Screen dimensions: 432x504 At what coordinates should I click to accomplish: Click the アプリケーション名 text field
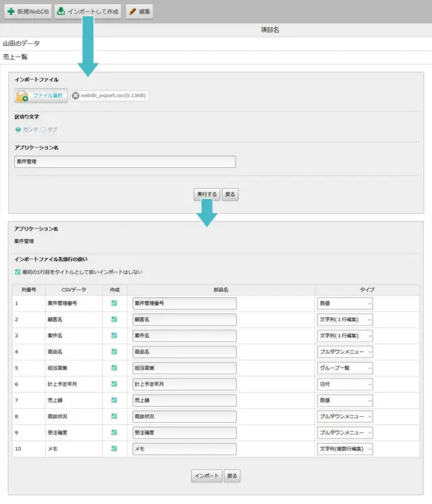(x=125, y=162)
